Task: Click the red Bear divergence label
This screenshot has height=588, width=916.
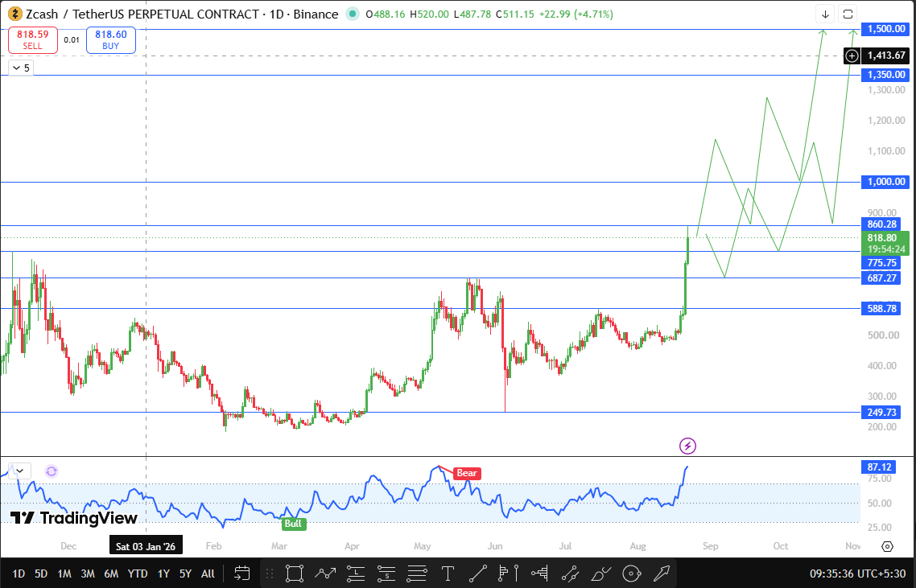Action: [467, 473]
